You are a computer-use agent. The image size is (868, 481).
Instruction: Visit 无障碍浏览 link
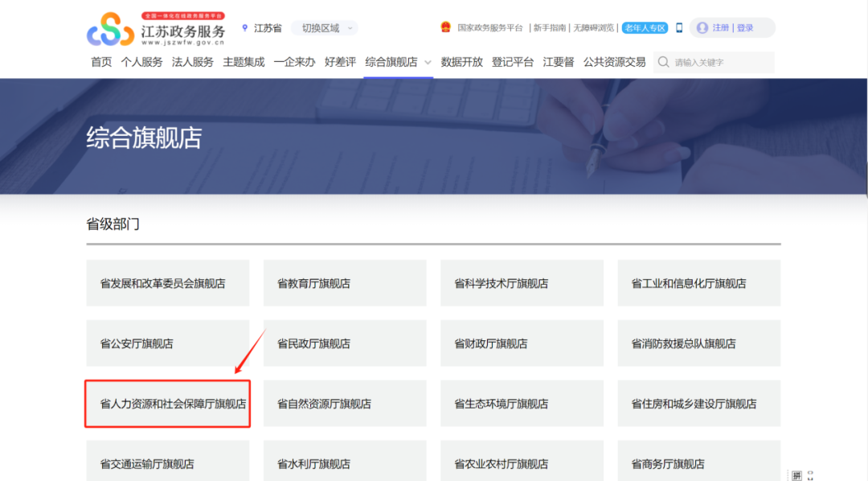(593, 26)
